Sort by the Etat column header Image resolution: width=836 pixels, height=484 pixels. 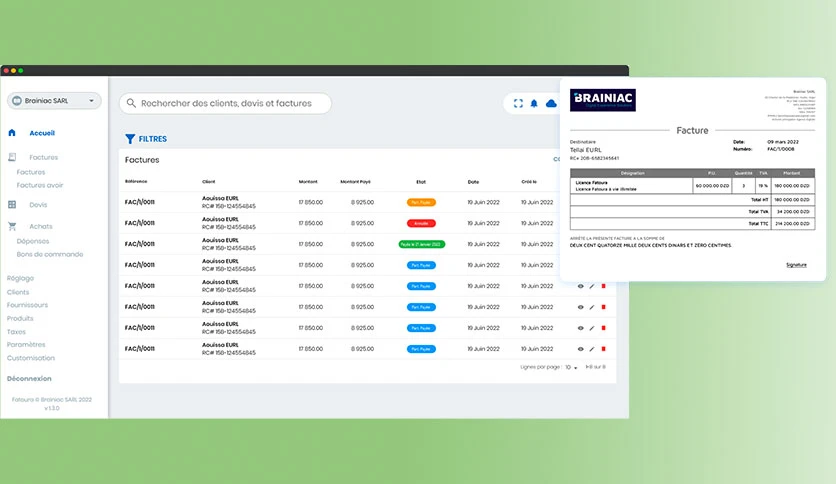[x=421, y=182]
